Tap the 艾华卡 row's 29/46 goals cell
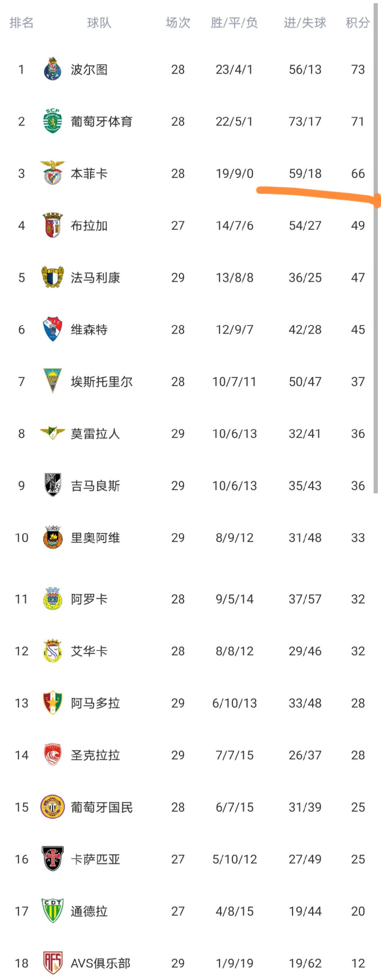This screenshot has height=980, width=381. [x=305, y=651]
